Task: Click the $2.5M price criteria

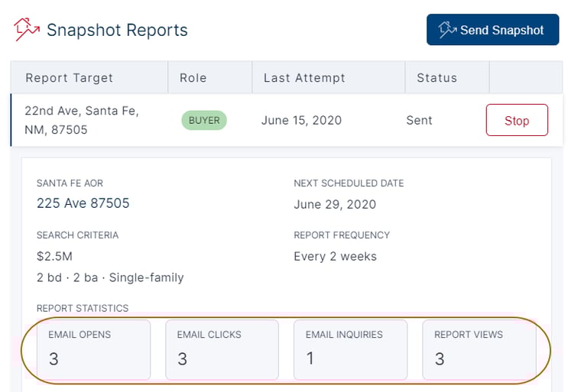Action: [54, 256]
